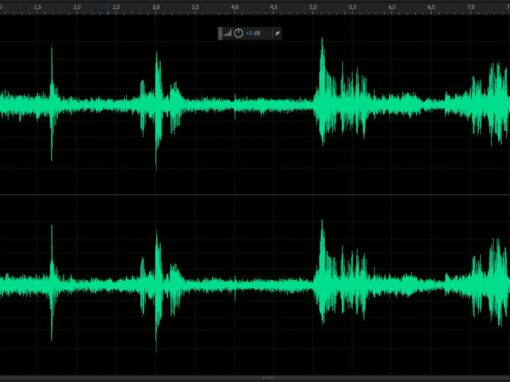Image resolution: width=510 pixels, height=382 pixels.
Task: Click the divider line between the two channels
Action: [255, 195]
